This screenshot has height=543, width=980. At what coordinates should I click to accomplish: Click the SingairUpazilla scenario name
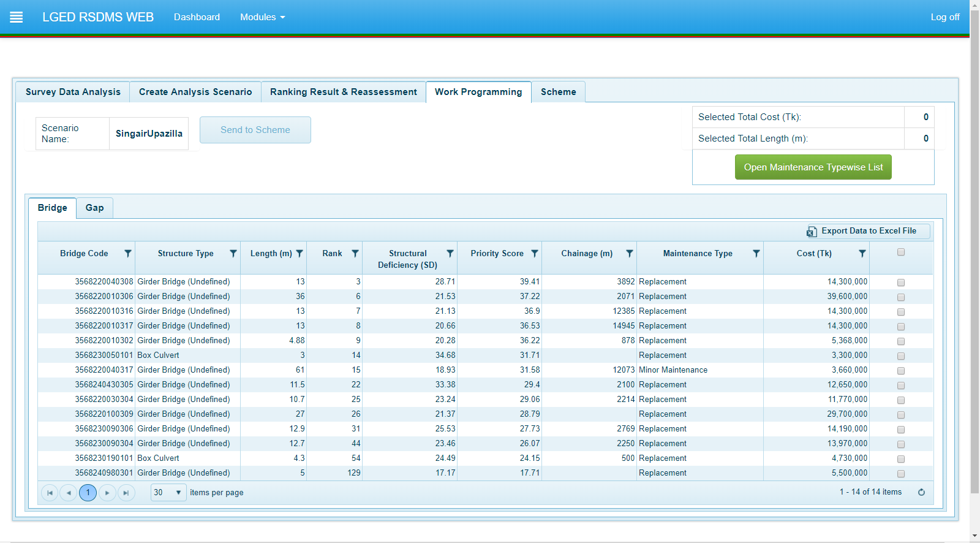click(x=149, y=134)
